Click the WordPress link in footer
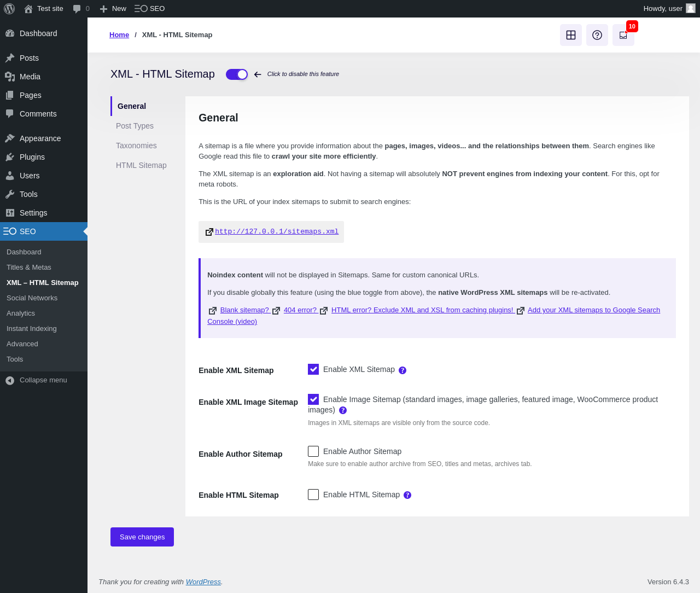The height and width of the screenshot is (593, 700). pos(203,582)
